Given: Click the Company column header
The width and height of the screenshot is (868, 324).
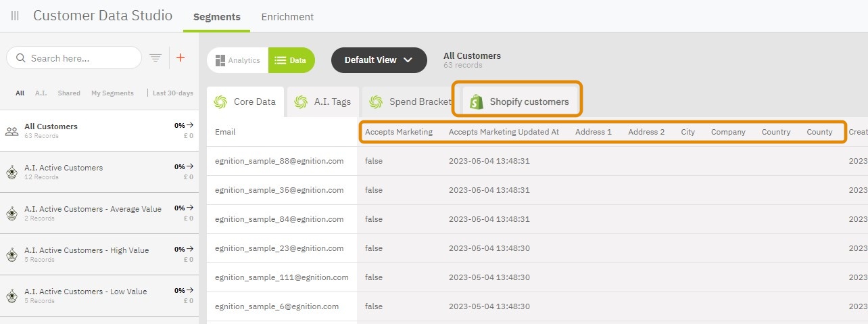Looking at the screenshot, I should 728,132.
